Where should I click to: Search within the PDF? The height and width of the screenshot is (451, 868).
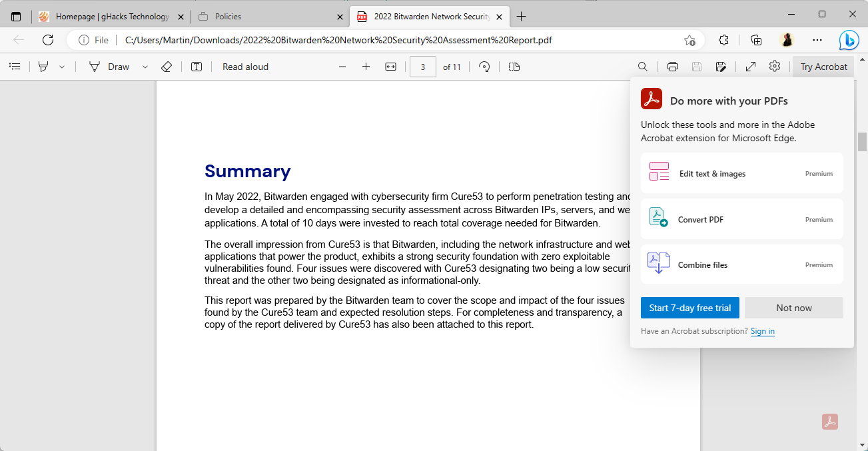[643, 67]
